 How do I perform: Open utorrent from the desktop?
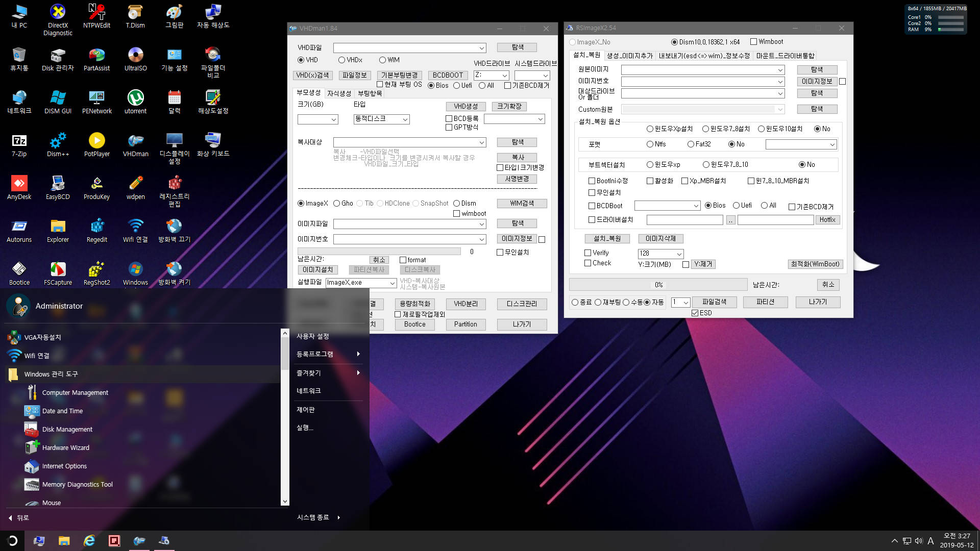[135, 102]
